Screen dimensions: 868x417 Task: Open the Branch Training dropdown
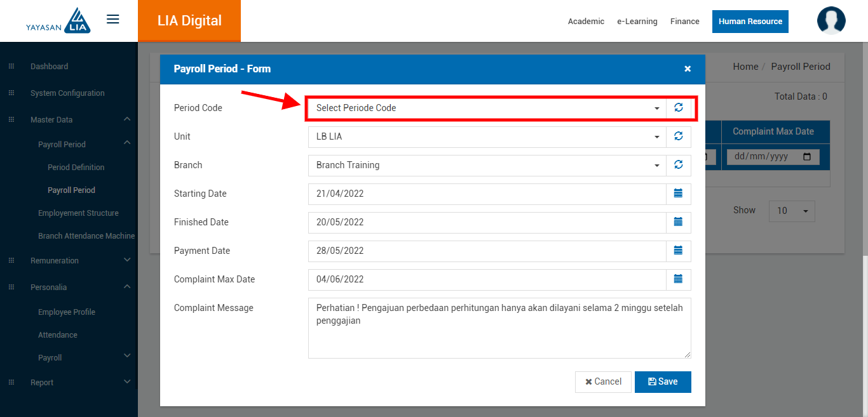coord(487,165)
